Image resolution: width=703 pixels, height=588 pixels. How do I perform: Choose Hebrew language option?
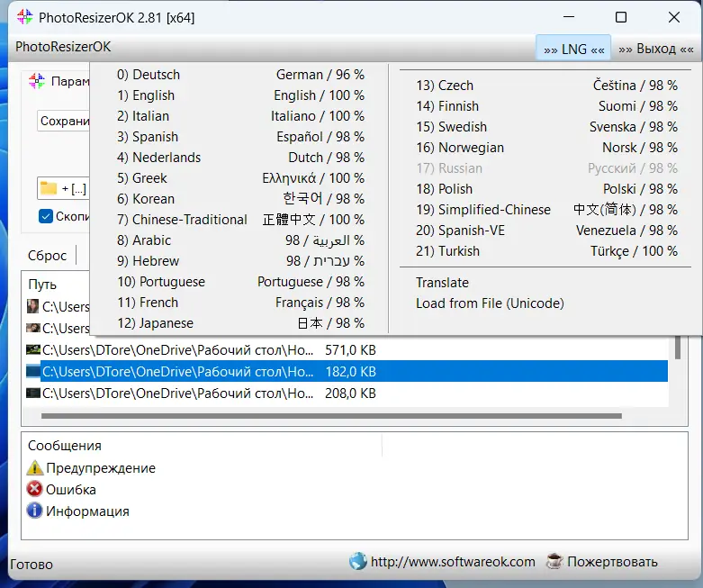click(240, 260)
